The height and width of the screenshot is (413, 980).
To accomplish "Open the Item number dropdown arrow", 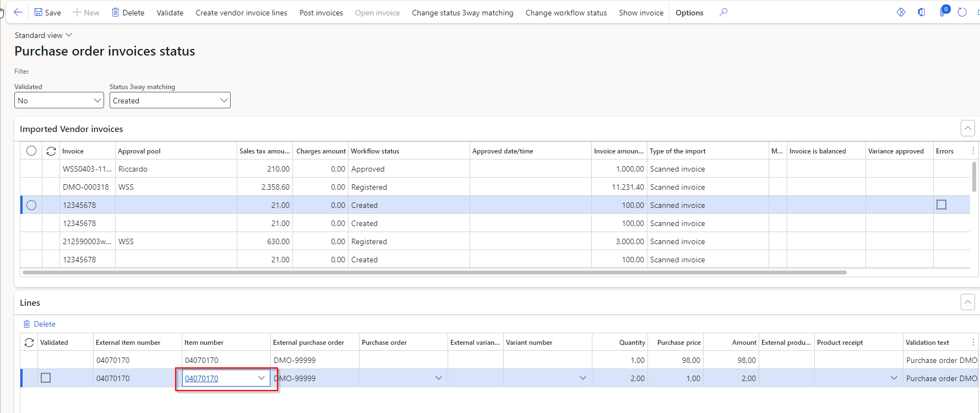I will click(x=262, y=378).
